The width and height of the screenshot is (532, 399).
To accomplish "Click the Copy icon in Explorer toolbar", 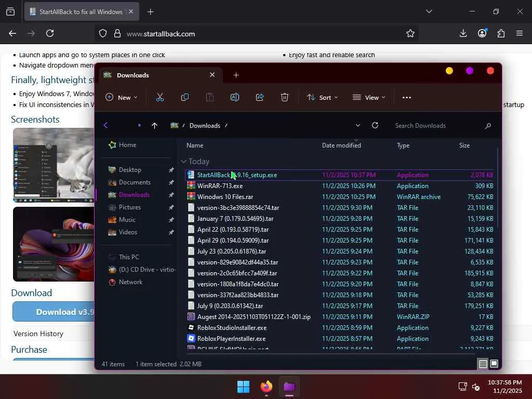I will point(185,97).
